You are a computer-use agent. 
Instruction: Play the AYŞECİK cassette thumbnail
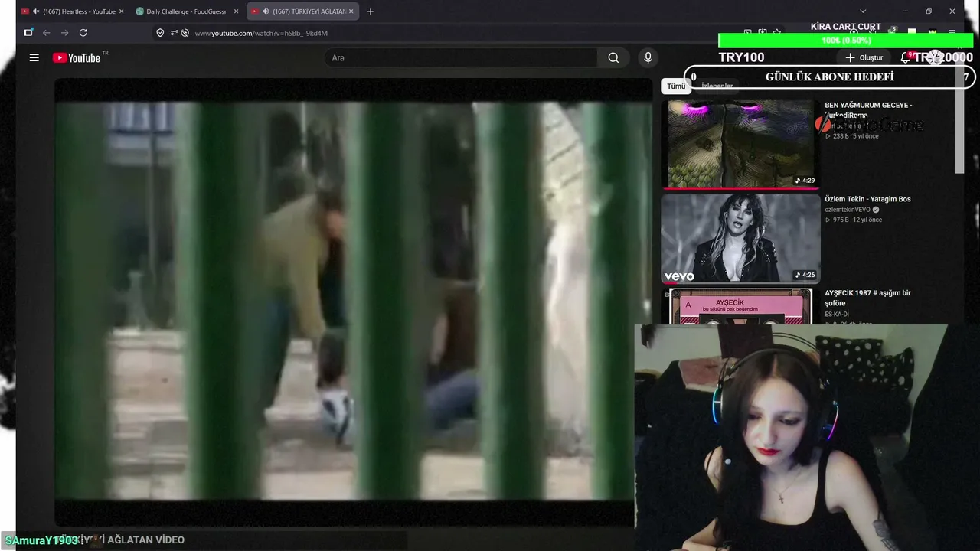pos(740,306)
